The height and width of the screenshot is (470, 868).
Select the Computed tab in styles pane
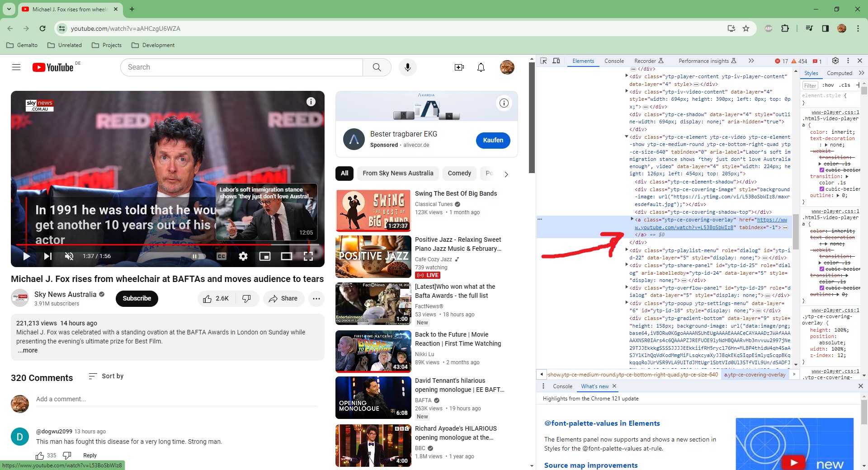[839, 73]
